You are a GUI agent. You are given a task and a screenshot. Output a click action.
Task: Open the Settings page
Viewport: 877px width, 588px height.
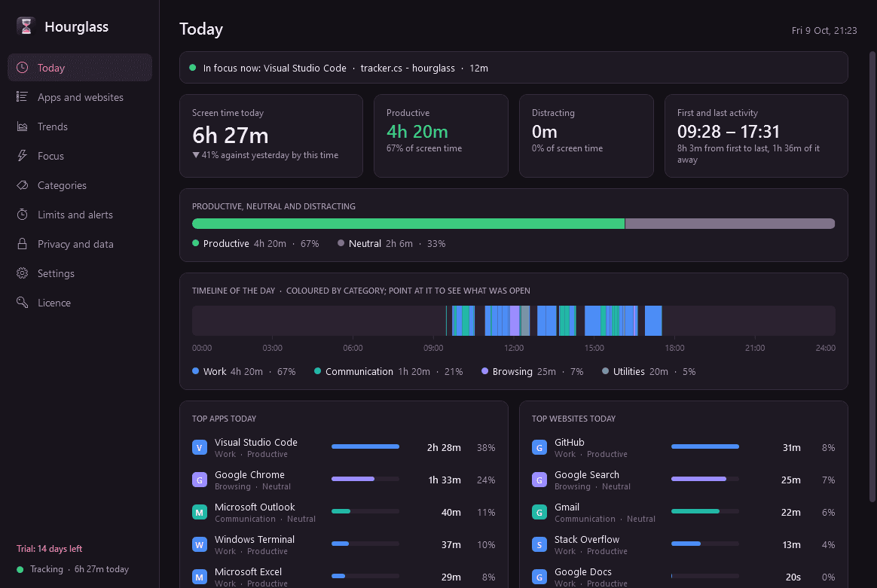pos(80,273)
